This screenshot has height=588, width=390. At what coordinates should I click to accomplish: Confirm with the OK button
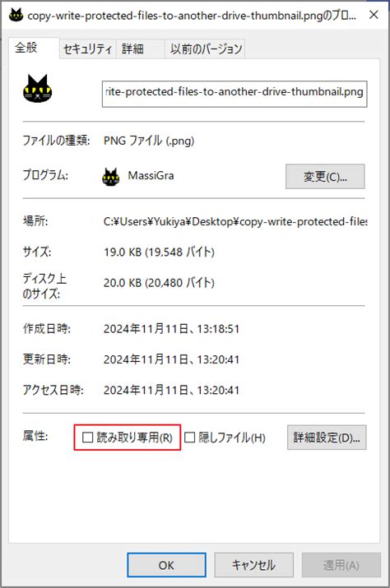pyautogui.click(x=166, y=565)
